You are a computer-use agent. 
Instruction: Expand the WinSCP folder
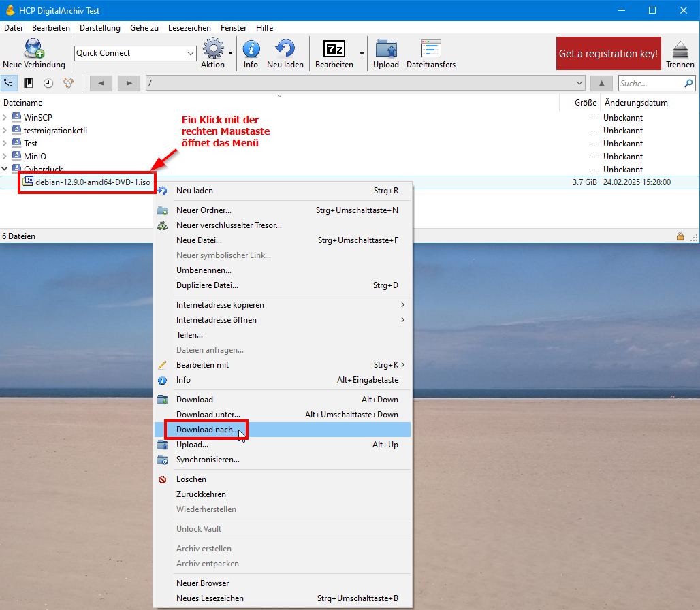[x=5, y=118]
